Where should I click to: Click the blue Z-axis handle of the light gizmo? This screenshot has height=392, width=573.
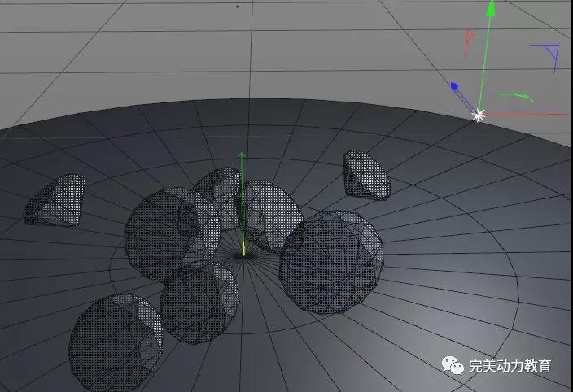[455, 85]
